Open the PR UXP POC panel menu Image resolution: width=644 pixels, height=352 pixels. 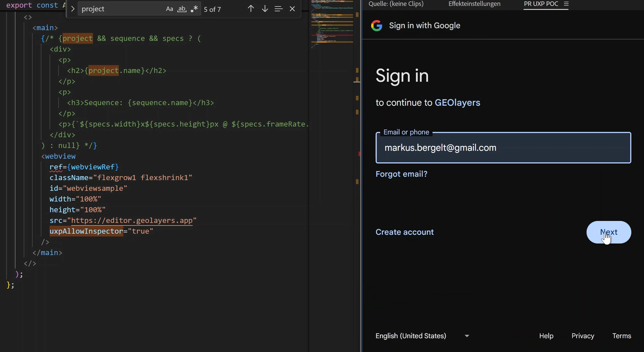(566, 4)
